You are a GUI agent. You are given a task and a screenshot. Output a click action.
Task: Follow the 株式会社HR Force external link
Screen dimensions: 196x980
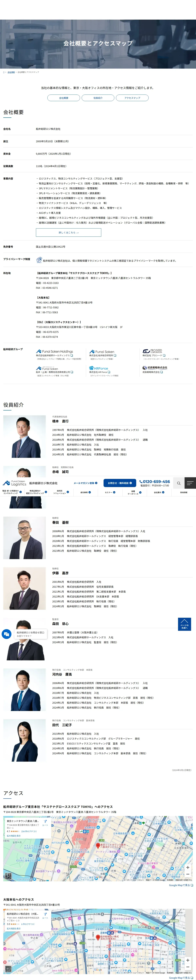click(x=100, y=372)
